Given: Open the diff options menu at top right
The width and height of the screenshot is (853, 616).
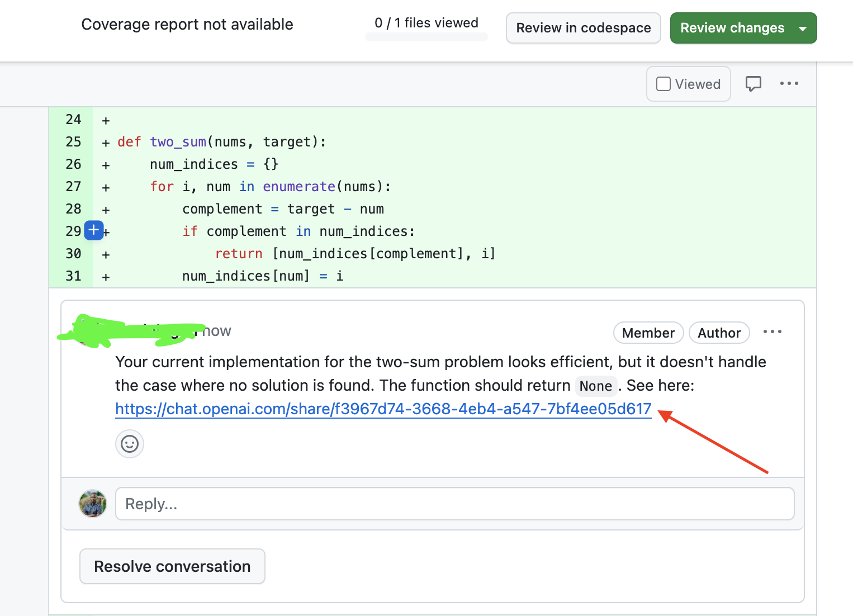Looking at the screenshot, I should tap(789, 84).
